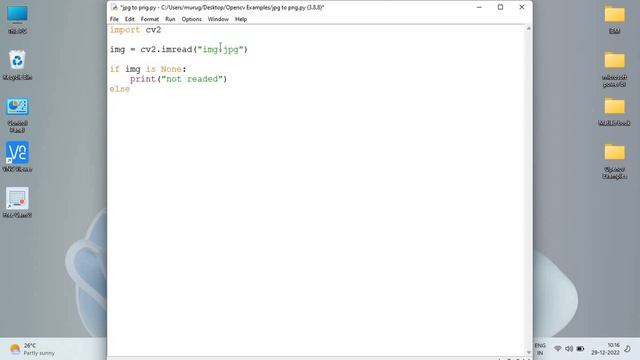Select the screen recorder shortcut below VNC
Viewport: 640px width, 360px height.
click(x=17, y=203)
